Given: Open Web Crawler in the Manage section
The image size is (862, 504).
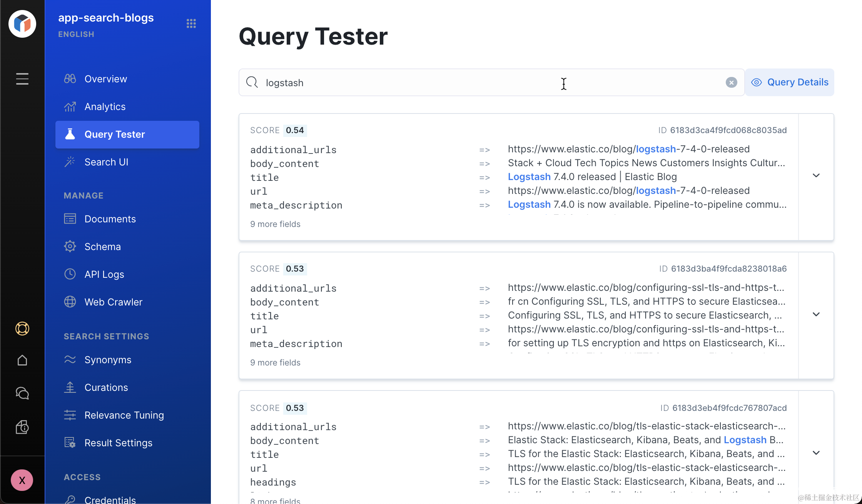Looking at the screenshot, I should [x=113, y=302].
